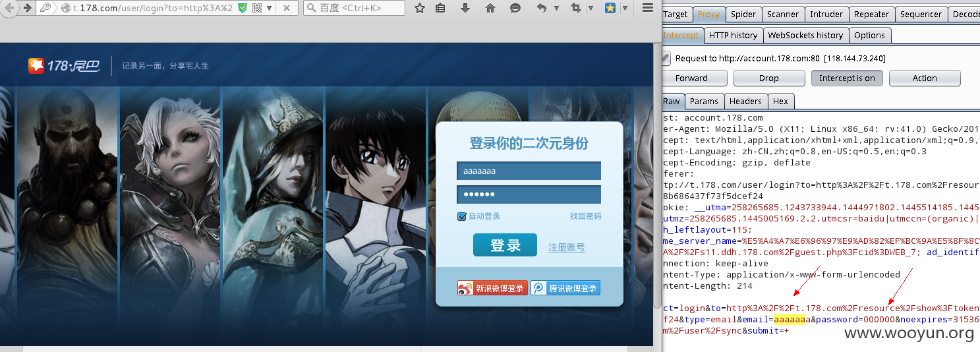Click the 178 尾巴 site logo
The height and width of the screenshot is (352, 980).
[x=64, y=65]
